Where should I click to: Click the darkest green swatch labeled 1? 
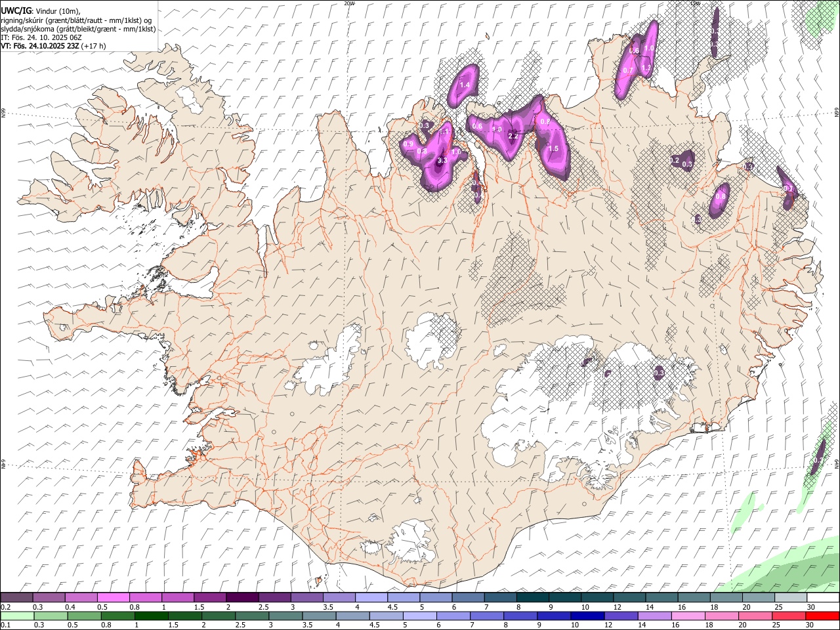tap(152, 616)
